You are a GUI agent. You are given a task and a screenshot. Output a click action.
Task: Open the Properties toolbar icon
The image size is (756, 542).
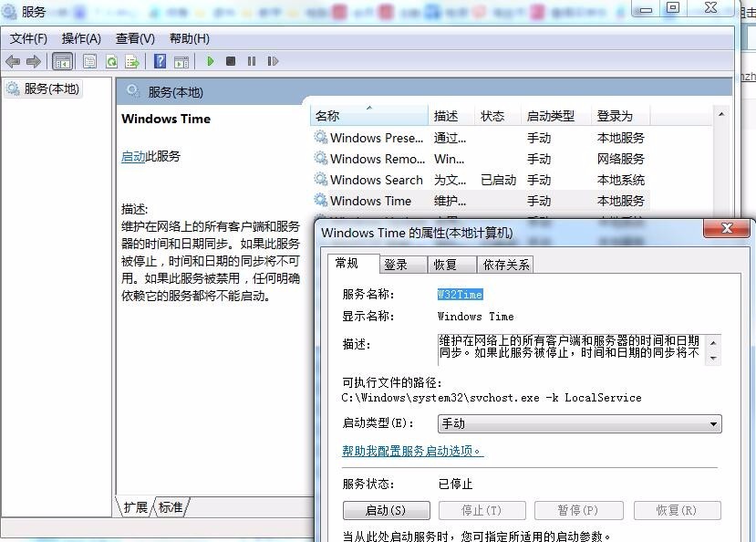[89, 62]
